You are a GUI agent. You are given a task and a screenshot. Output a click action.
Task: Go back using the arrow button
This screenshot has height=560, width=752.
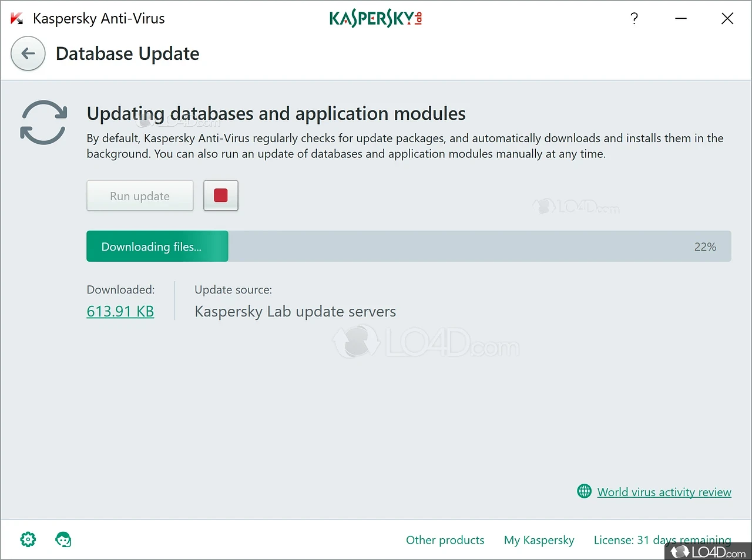click(28, 53)
